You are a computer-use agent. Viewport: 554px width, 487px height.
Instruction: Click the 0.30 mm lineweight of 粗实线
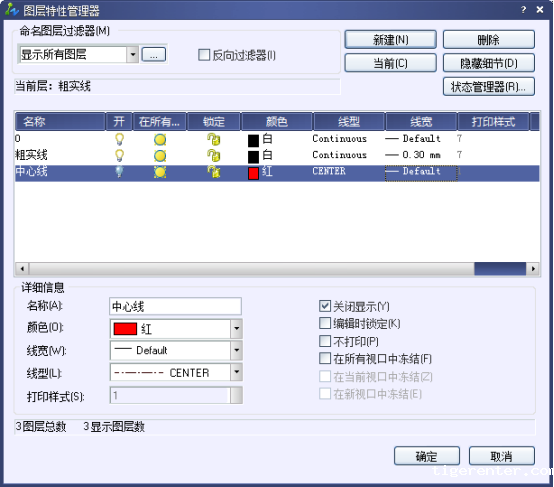(413, 155)
